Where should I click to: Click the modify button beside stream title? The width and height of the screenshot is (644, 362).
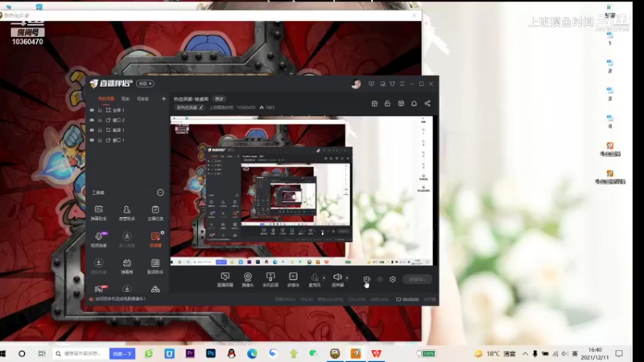[219, 99]
